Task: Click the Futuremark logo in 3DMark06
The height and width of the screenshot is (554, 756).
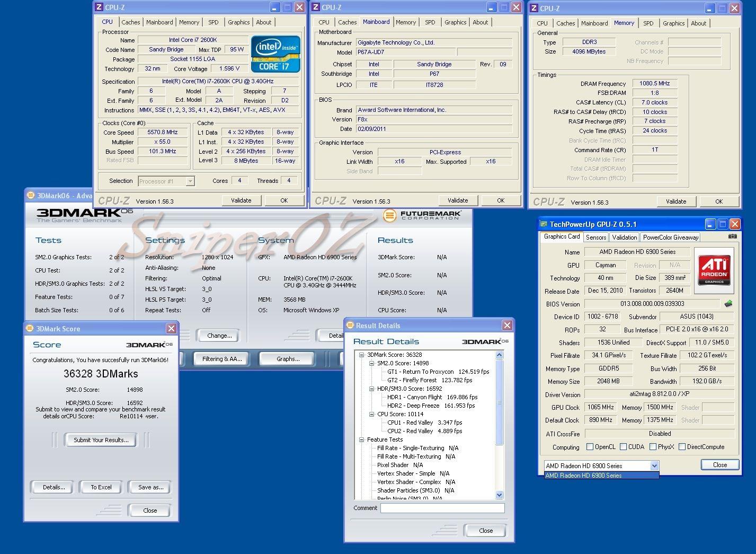Action: (422, 215)
